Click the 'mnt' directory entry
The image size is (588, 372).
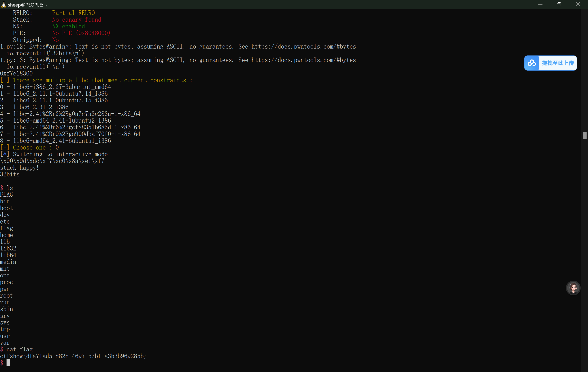(x=5, y=269)
